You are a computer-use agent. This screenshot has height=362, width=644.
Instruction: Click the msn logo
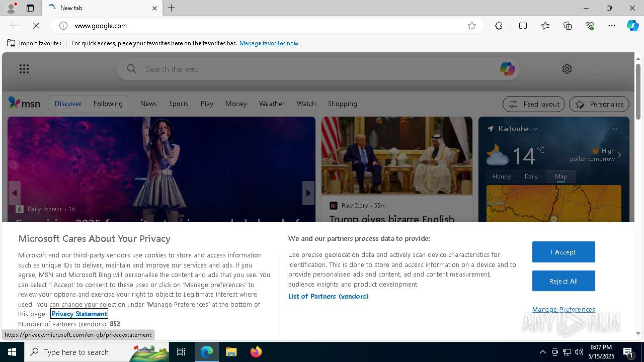pyautogui.click(x=24, y=103)
